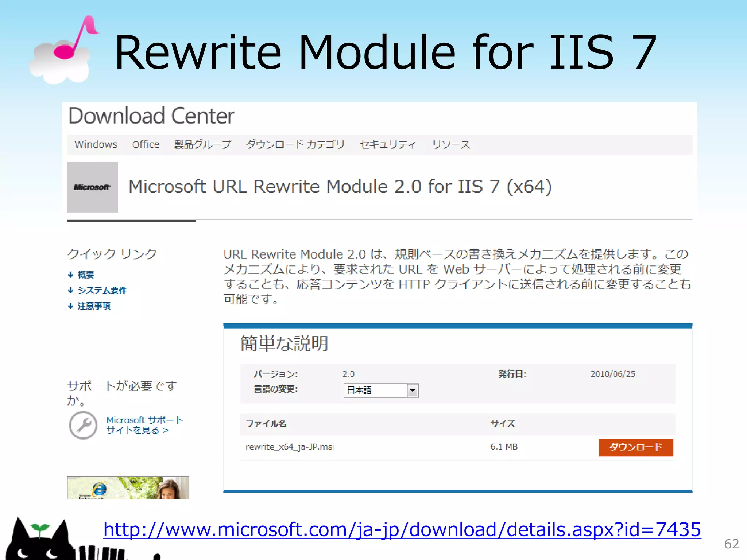Click the 2010/06/25 release date
This screenshot has width=747, height=560.
click(613, 374)
